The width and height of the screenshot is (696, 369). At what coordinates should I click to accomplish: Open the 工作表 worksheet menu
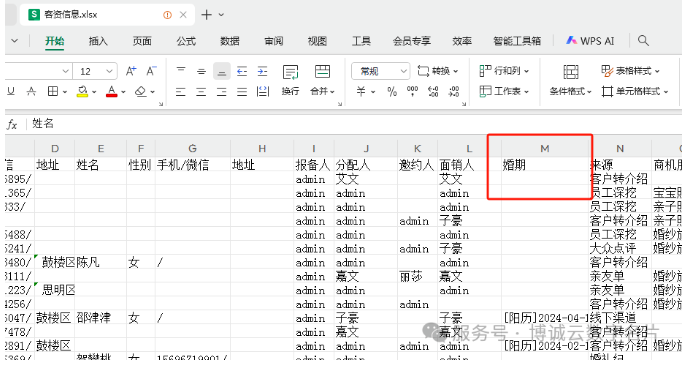point(504,91)
